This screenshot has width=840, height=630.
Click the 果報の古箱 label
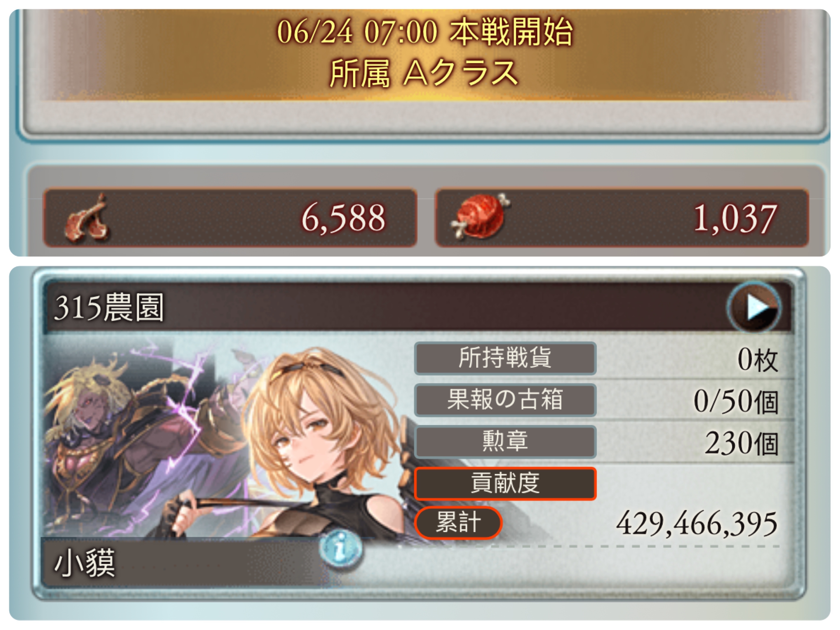[x=505, y=399]
